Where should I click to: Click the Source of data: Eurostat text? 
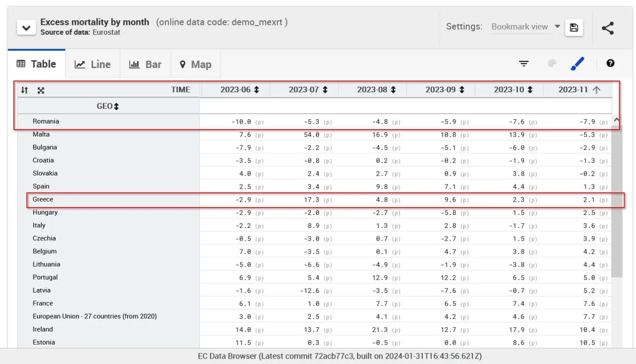tap(80, 32)
